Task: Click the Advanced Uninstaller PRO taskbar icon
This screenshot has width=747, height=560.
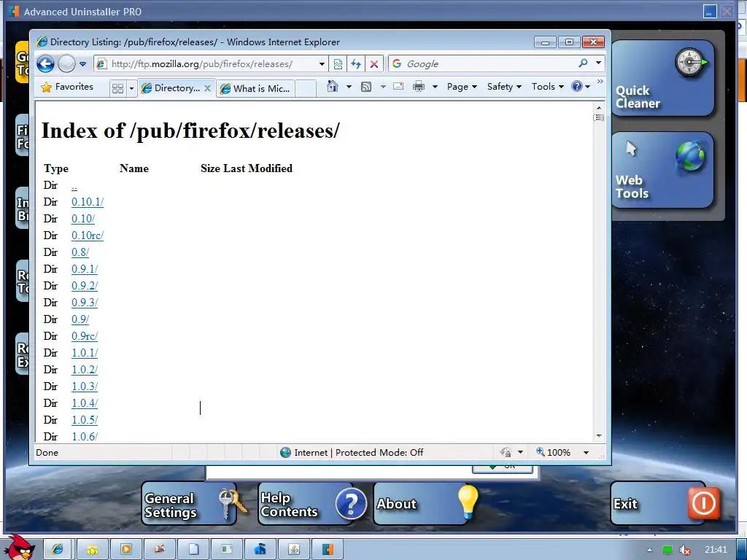Action: (x=328, y=549)
